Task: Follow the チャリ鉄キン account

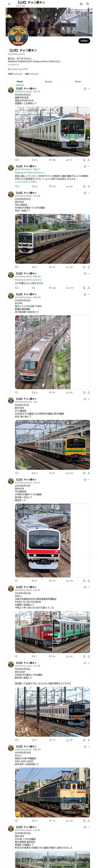Action: pos(84,41)
